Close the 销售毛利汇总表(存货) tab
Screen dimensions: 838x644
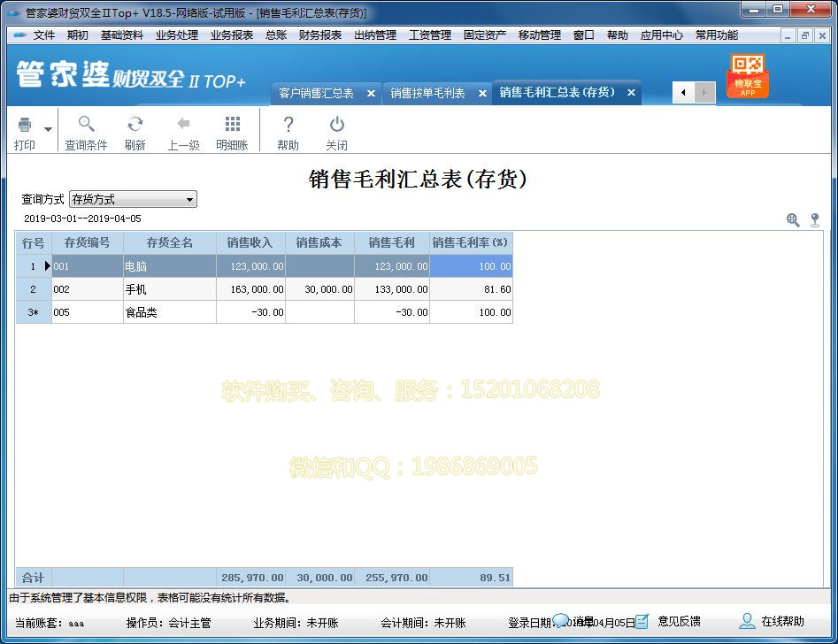[629, 92]
